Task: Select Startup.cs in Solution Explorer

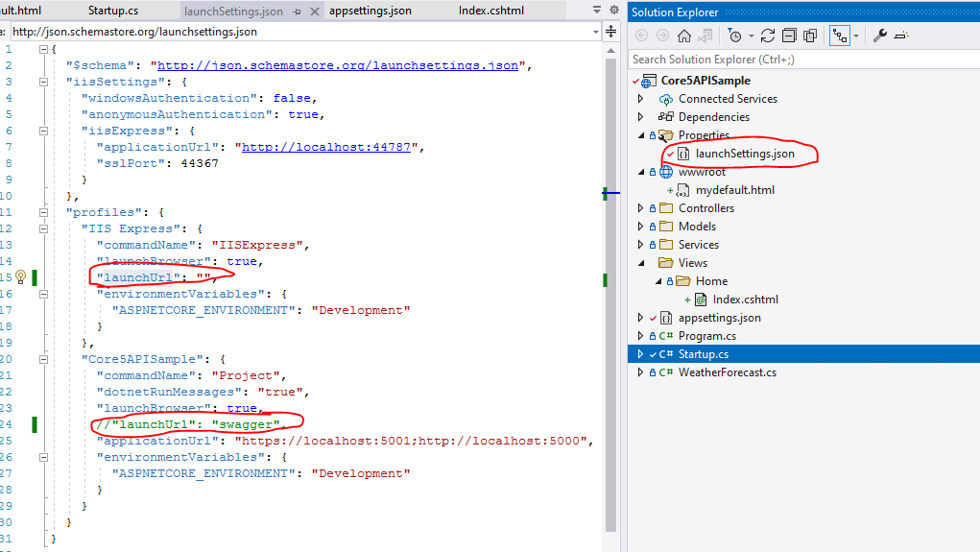Action: tap(704, 354)
